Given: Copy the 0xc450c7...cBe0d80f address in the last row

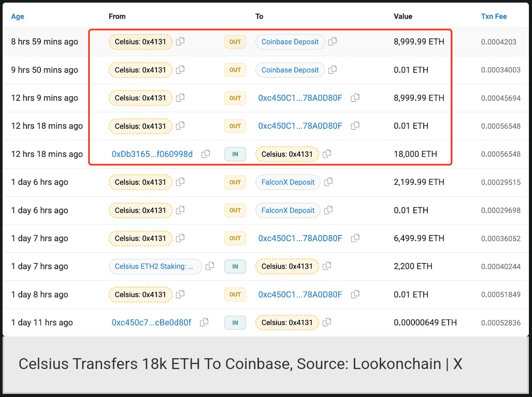Looking at the screenshot, I should (204, 322).
